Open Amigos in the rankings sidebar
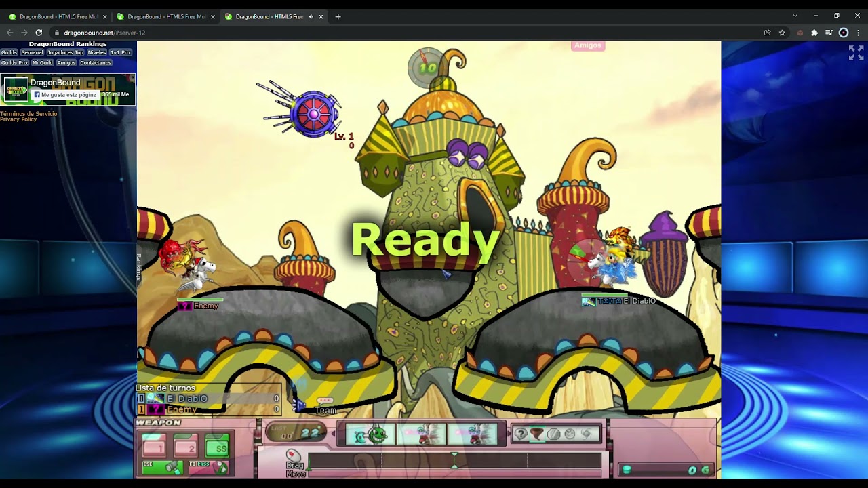 (66, 63)
